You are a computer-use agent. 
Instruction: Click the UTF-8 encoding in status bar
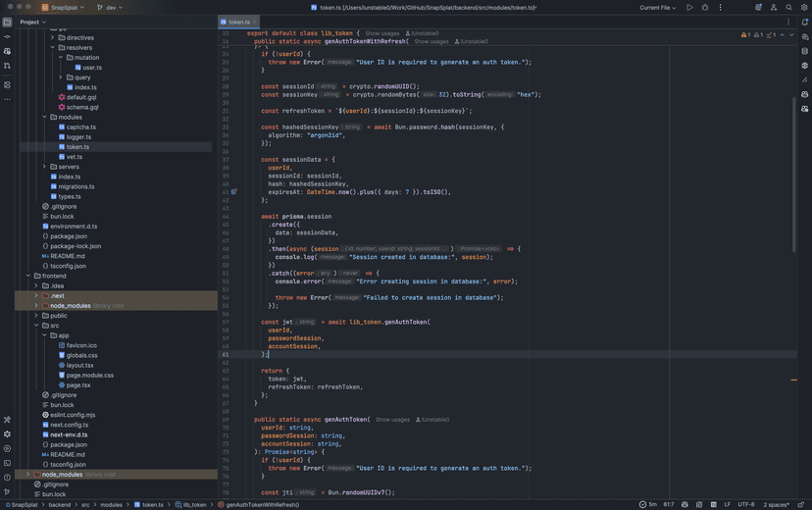(745, 504)
